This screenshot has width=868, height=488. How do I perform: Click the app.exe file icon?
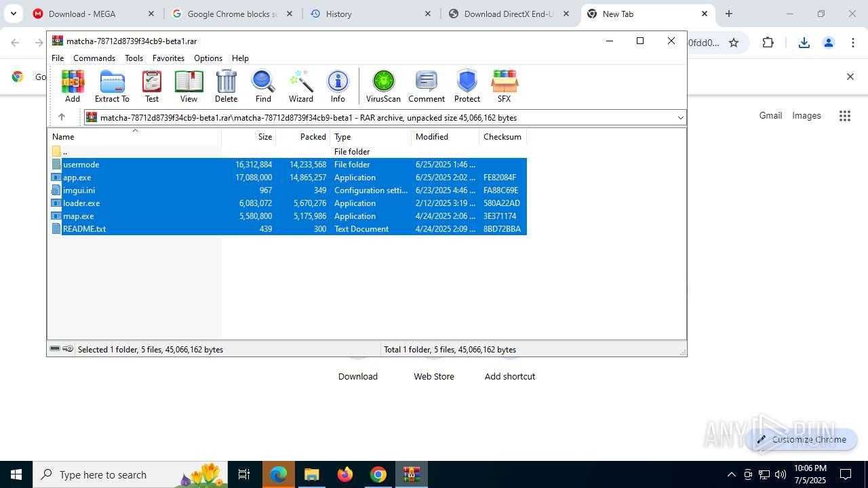pos(56,178)
